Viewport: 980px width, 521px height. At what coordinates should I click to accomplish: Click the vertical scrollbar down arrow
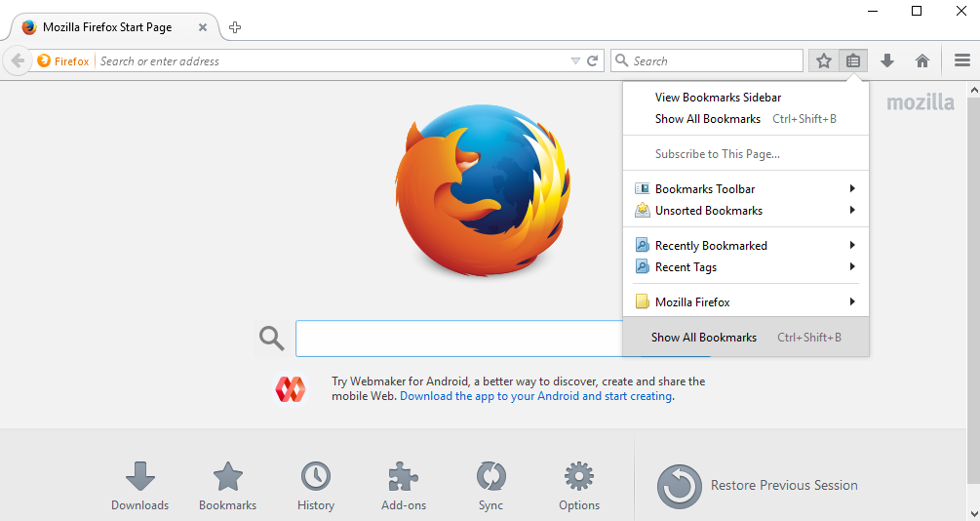tap(973, 513)
